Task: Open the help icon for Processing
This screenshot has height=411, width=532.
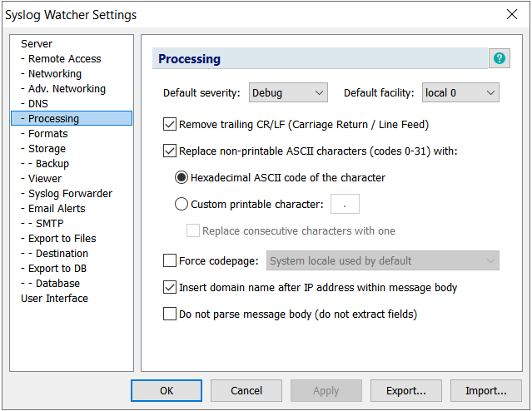Action: pos(499,58)
